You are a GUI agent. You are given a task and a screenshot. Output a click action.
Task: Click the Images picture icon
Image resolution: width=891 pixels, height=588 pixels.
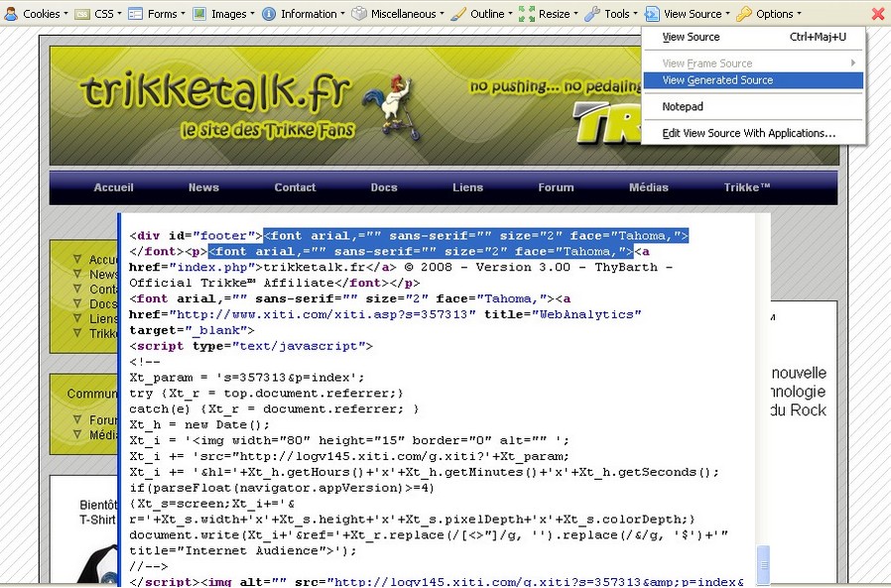coord(199,14)
